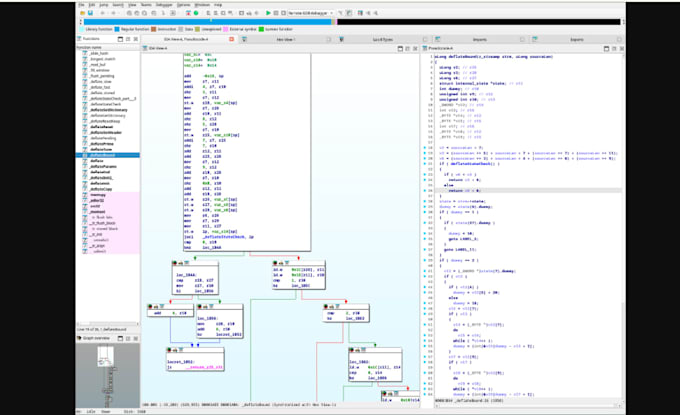Viewport: 680px width, 415px height.
Task: Select _deflateBound highlighted function row
Action: coord(108,155)
